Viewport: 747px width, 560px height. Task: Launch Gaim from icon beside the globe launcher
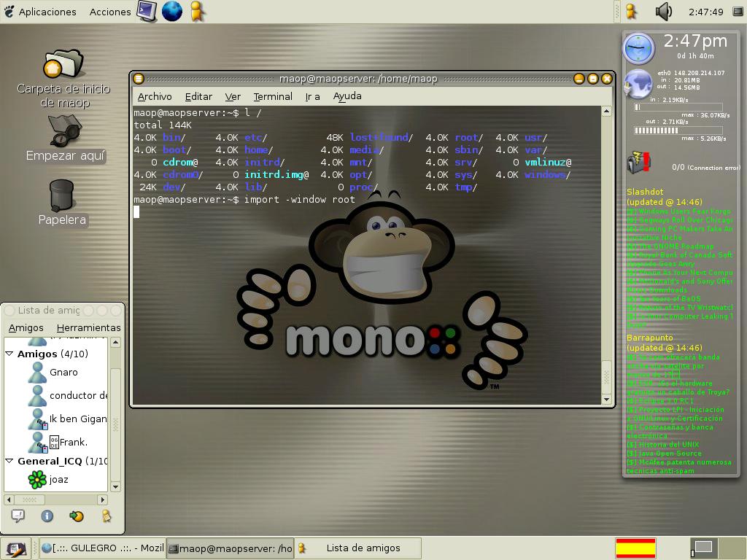coord(197,11)
